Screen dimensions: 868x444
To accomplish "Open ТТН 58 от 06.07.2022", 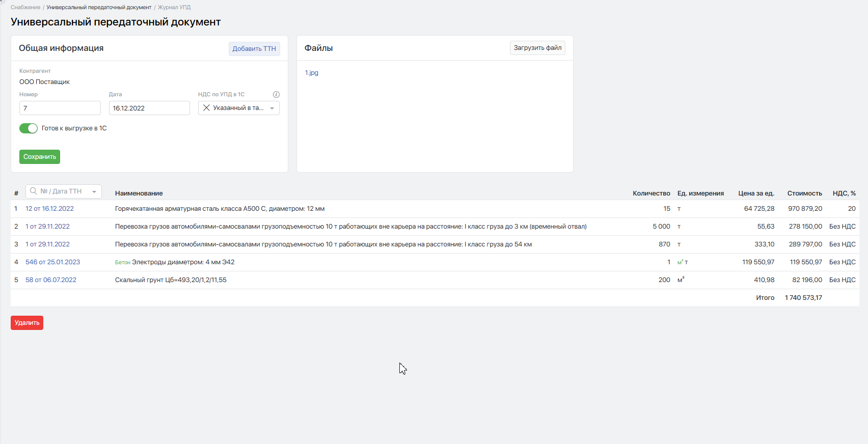I will tap(51, 280).
